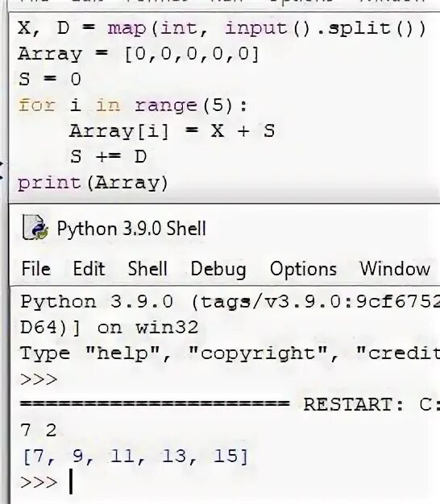440x504 pixels.
Task: Open the Window menu
Action: pyautogui.click(x=395, y=269)
